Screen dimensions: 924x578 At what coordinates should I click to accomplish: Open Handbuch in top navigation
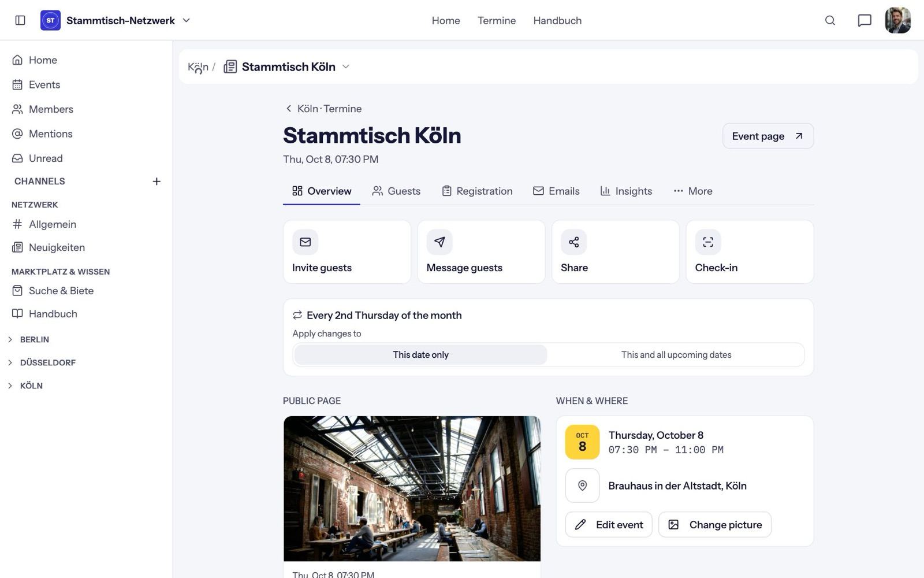[557, 21]
